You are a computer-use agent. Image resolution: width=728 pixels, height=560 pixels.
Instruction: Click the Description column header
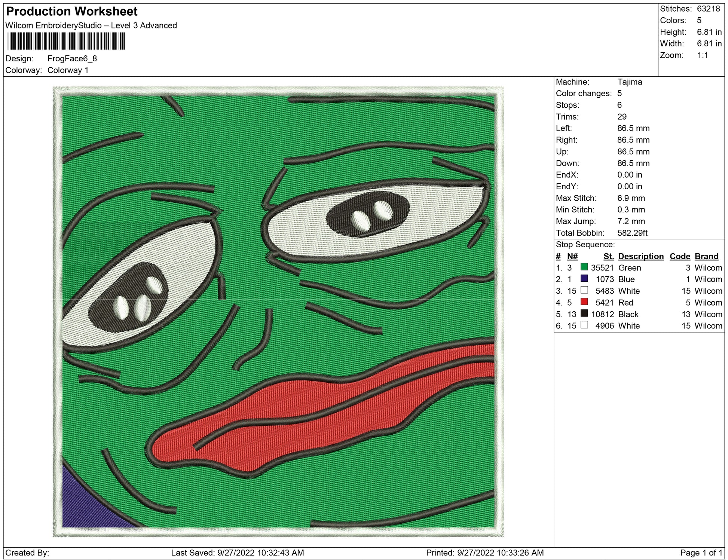640,256
